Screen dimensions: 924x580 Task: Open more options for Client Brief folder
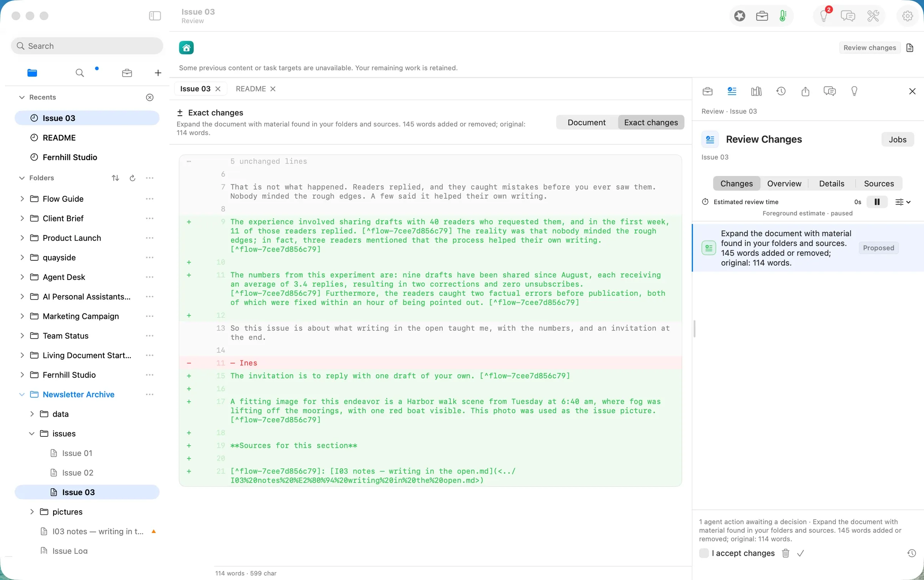tap(150, 218)
